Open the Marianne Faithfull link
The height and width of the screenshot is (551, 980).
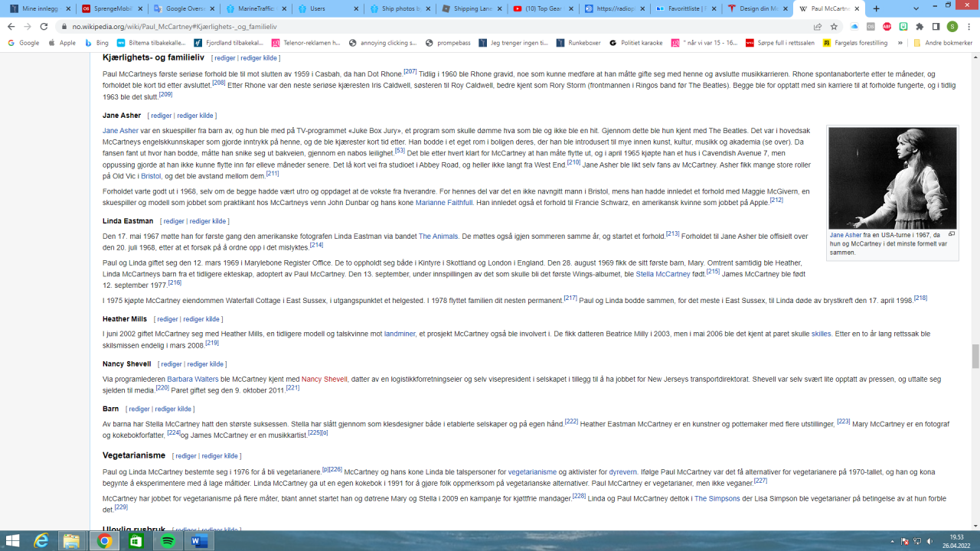click(444, 203)
